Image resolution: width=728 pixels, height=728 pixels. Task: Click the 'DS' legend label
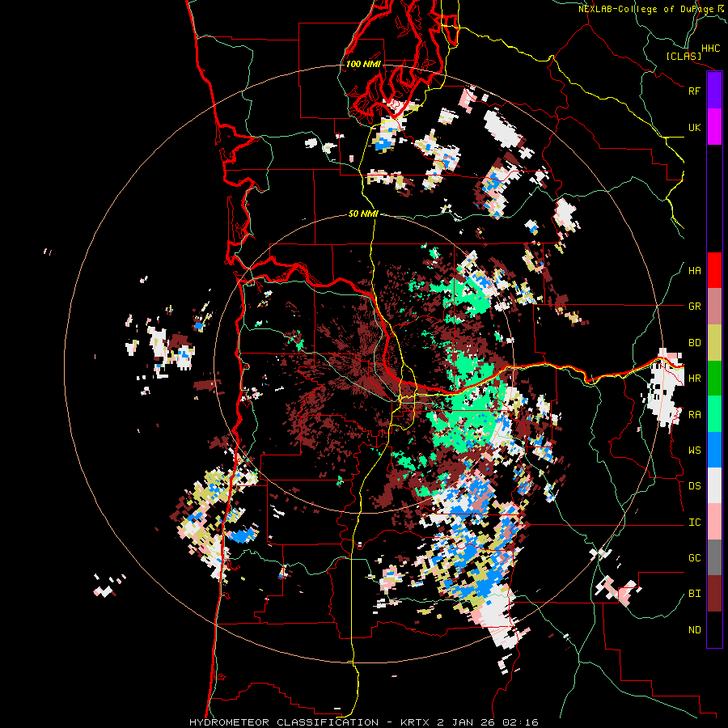694,486
